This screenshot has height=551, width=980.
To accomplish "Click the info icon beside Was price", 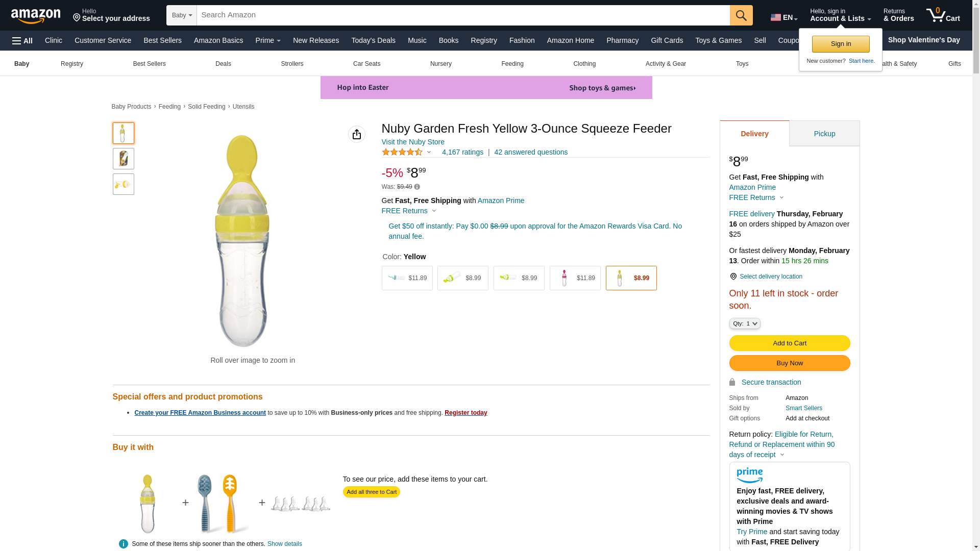I will tap(417, 187).
